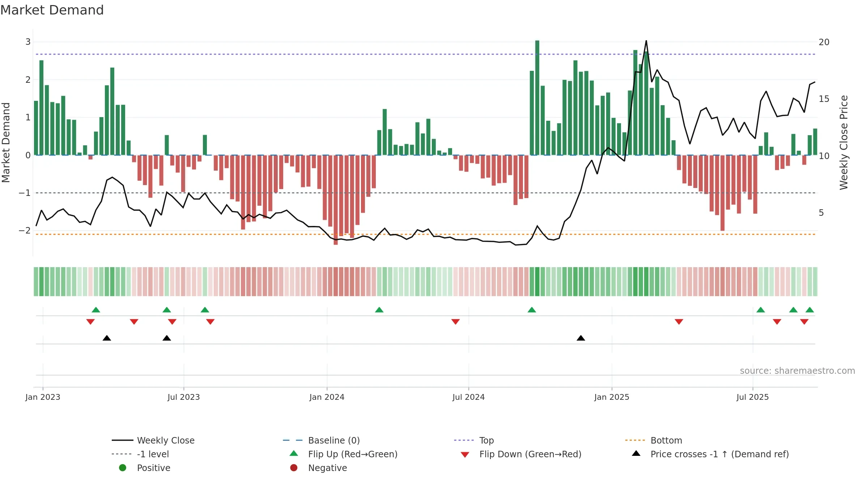868x488 pixels.
Task: Click the Market Demand chart title
Action: coord(52,10)
